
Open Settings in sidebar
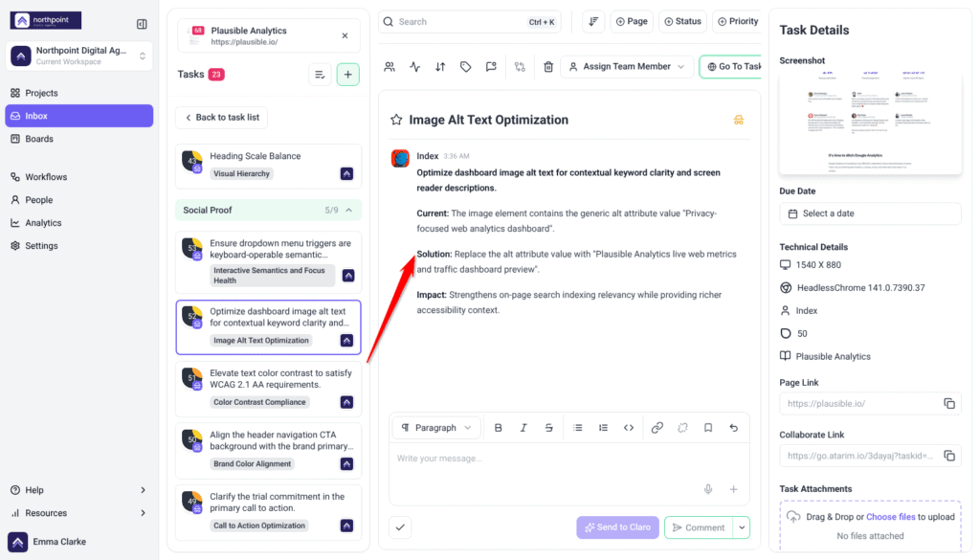[x=78, y=246]
